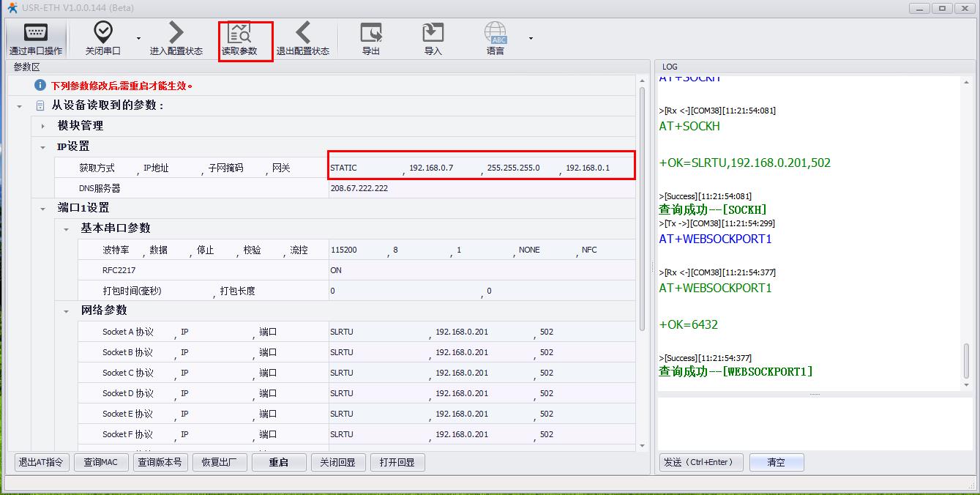The image size is (980, 495).
Task: Clear the log with 清空 button
Action: pos(776,462)
